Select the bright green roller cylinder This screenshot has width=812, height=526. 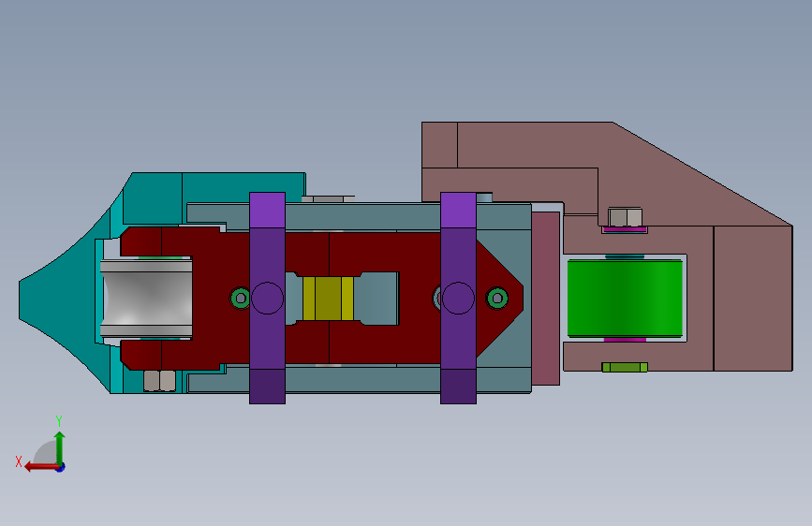point(625,299)
